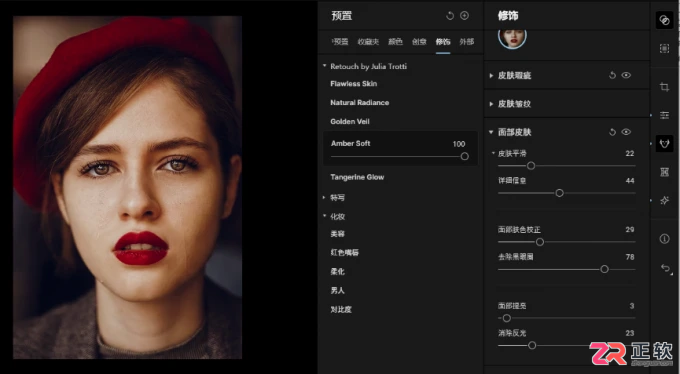Click the 皮肤平滑 value 22

(630, 154)
